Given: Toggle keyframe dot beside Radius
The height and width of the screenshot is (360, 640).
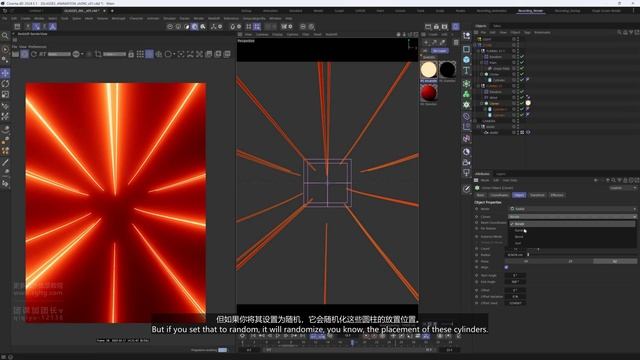Looking at the screenshot, I should coord(477,255).
